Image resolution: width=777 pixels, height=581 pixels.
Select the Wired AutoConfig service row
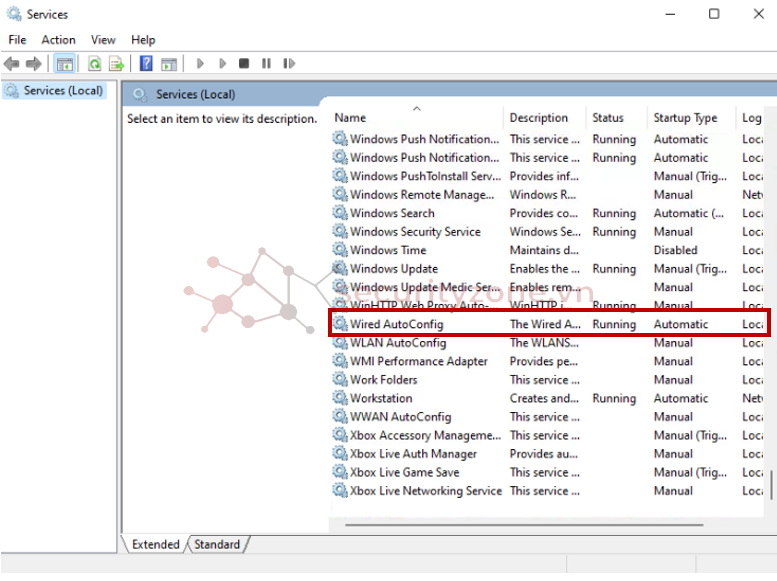pos(549,324)
